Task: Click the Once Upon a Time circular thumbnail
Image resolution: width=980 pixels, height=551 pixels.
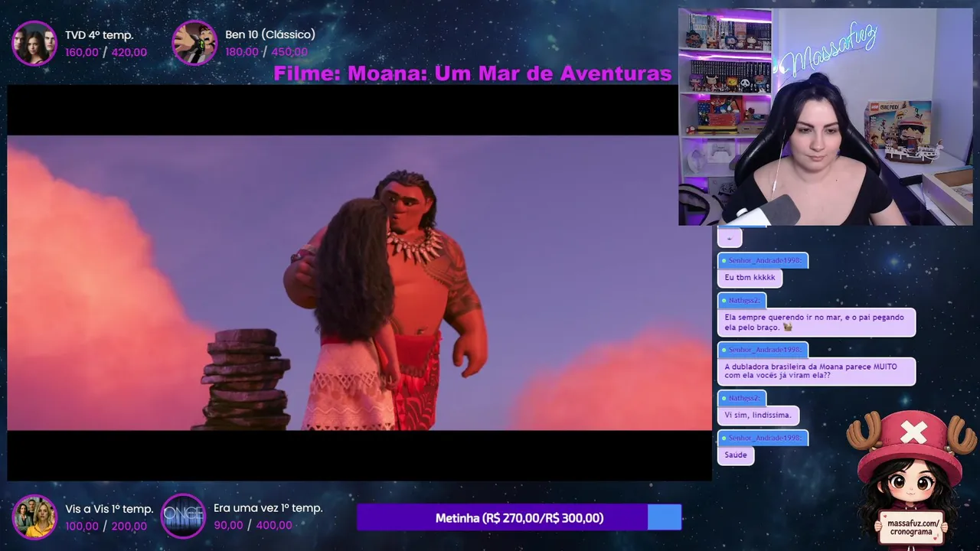Action: click(184, 517)
